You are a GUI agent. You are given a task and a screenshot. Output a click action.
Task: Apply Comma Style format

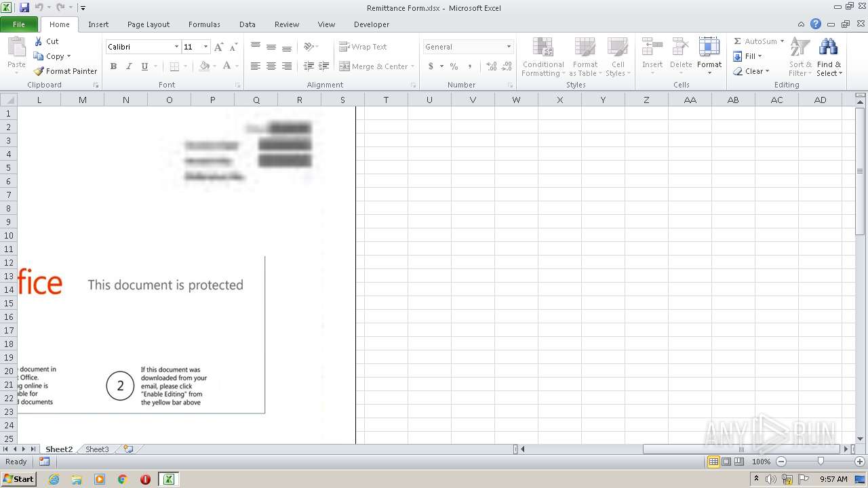[x=470, y=66]
